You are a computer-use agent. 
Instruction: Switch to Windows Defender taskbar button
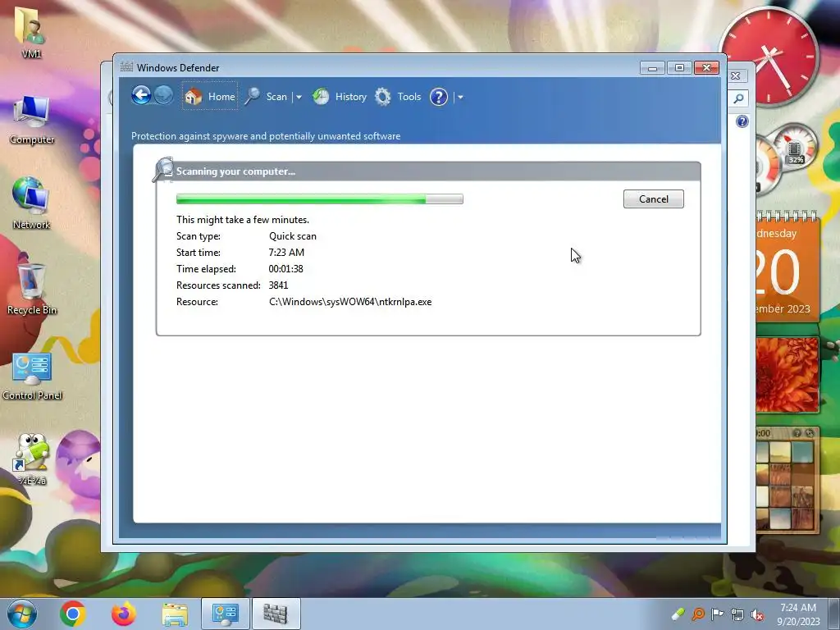pos(276,614)
